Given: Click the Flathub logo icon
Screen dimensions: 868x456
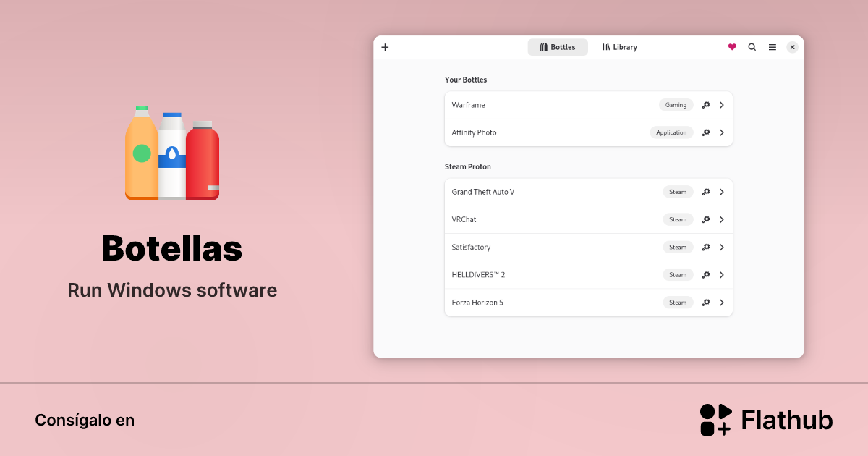Looking at the screenshot, I should [715, 419].
